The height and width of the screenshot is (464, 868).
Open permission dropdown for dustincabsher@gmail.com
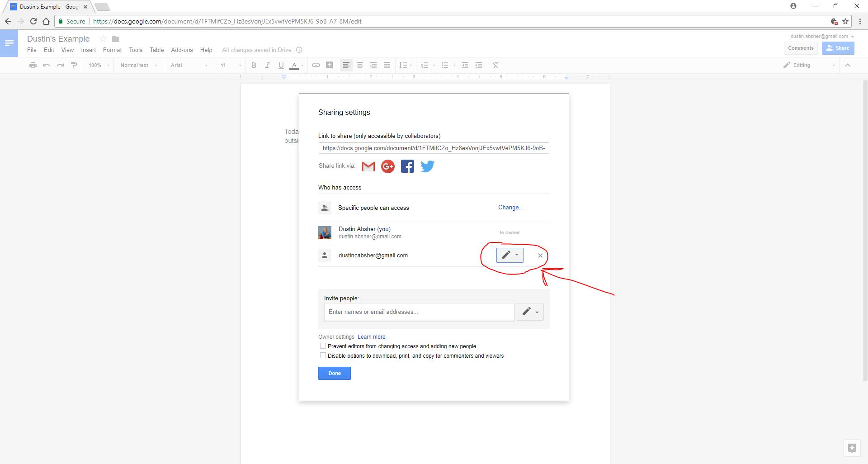(510, 255)
